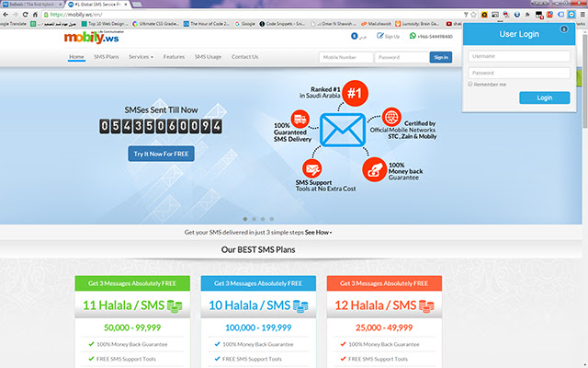Focus the Username field in User Login
This screenshot has height=368, width=588.
tap(519, 56)
